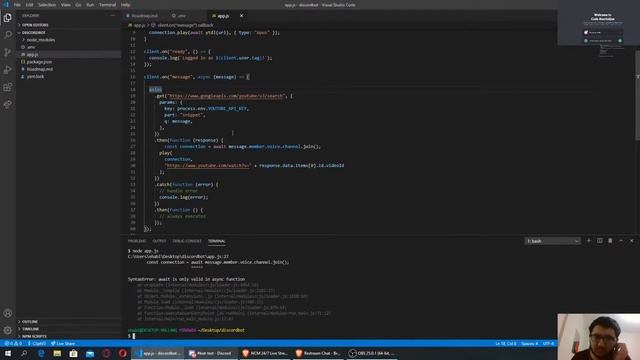Open the Manage gear icon

(7, 330)
